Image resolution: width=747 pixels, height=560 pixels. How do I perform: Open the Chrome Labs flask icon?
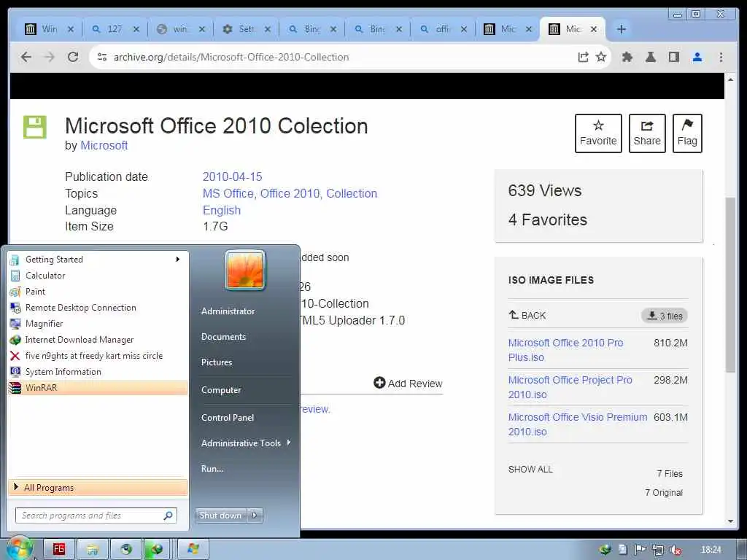650,57
